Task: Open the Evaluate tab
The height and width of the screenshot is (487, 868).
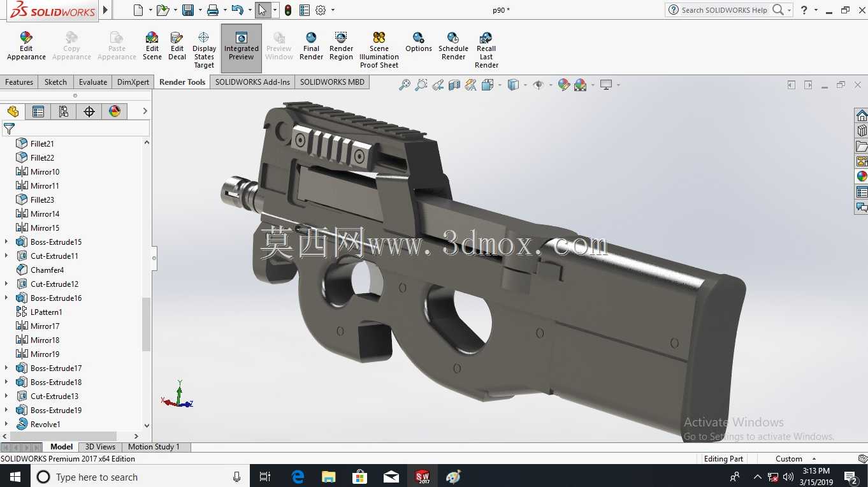Action: 93,82
